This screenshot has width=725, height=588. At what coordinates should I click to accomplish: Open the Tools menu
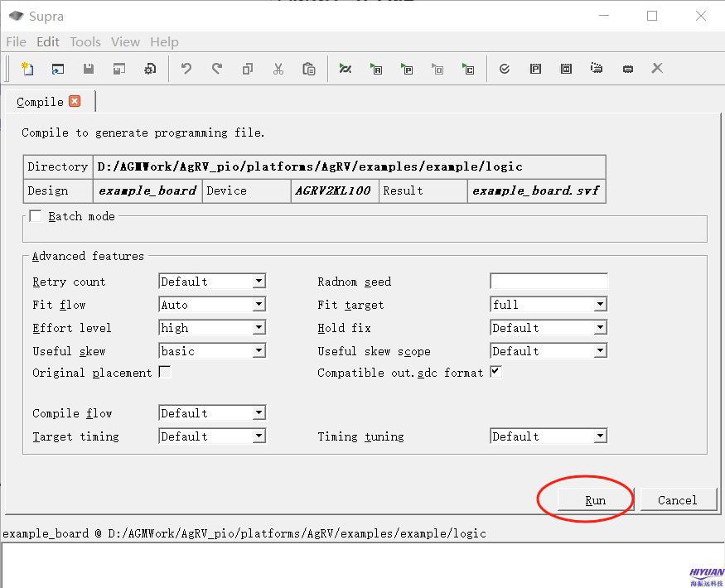pos(85,41)
